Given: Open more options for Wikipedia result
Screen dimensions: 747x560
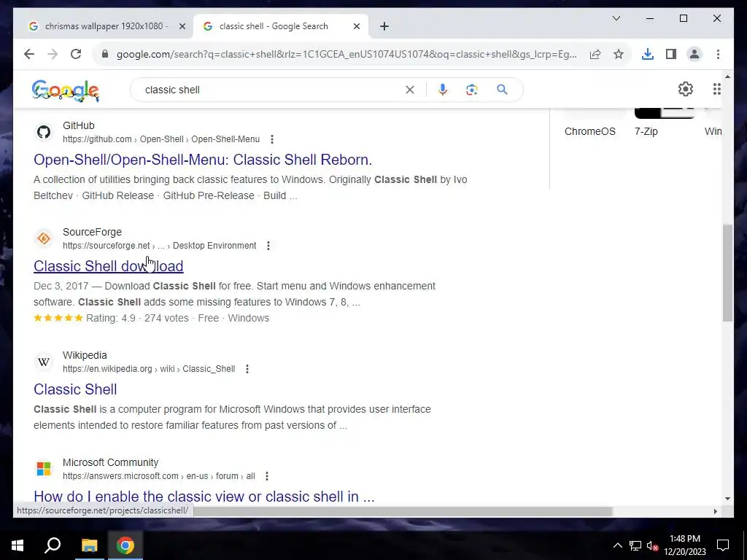Looking at the screenshot, I should click(247, 369).
